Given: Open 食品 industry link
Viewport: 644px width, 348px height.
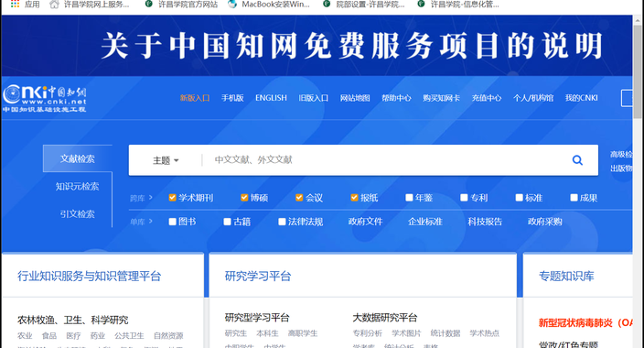Looking at the screenshot, I should click(x=49, y=336).
